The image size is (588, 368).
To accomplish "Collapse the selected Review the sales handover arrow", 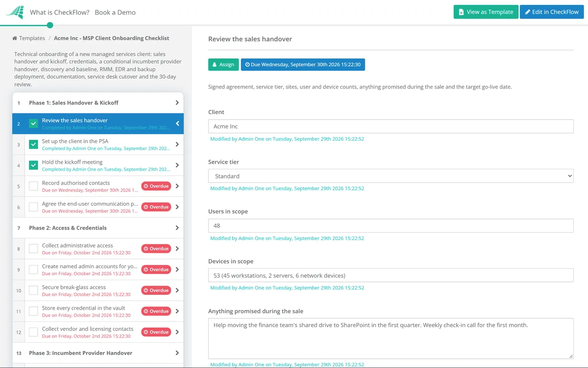I will pos(177,123).
